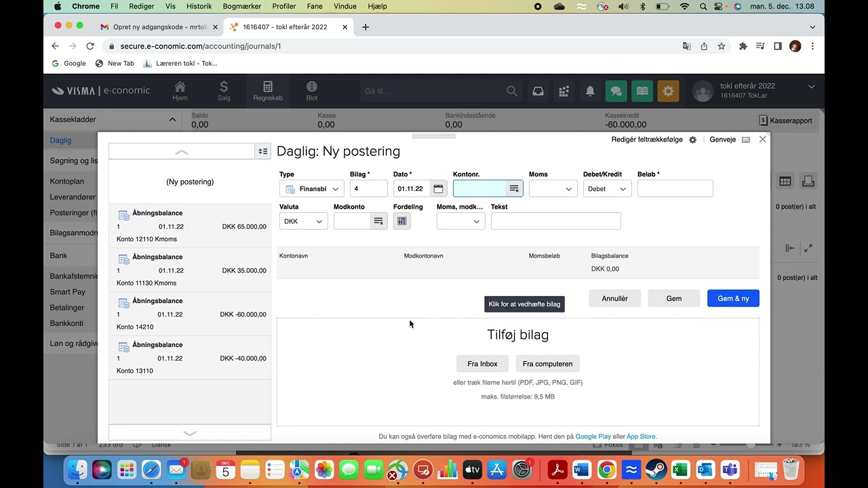Image resolution: width=868 pixels, height=488 pixels.
Task: Open a new Chrome tab
Action: 366,27
